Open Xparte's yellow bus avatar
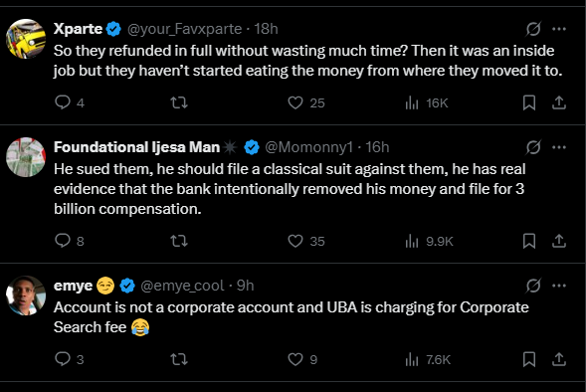The image size is (586, 392). 26,39
